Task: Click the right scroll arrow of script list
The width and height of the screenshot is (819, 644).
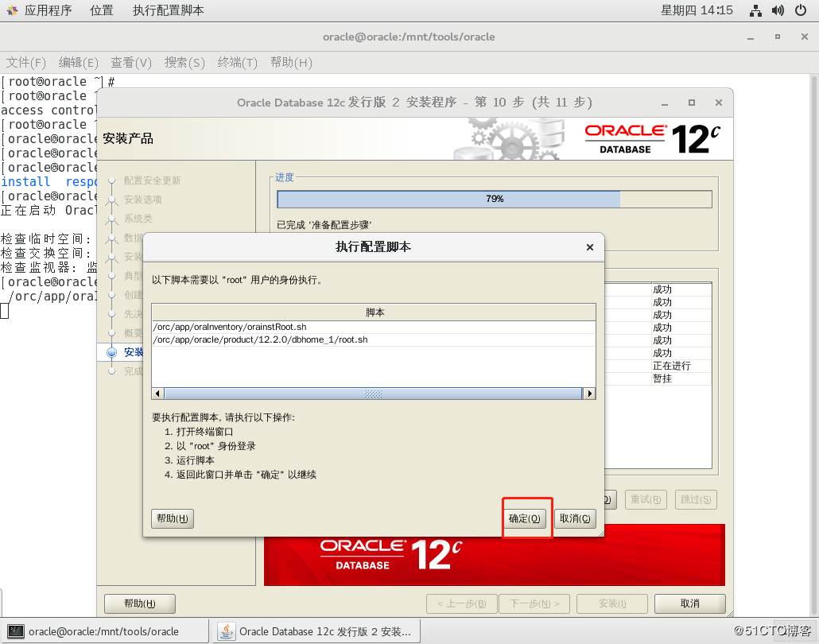Action: point(590,394)
